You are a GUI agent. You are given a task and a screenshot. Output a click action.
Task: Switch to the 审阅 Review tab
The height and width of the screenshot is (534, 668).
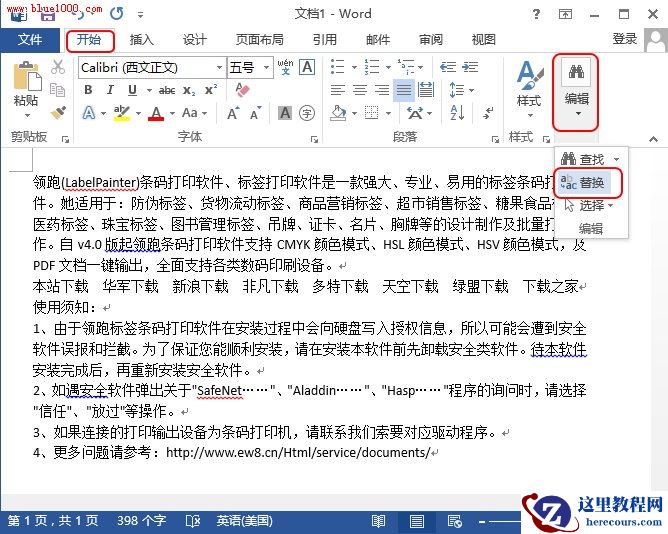431,40
